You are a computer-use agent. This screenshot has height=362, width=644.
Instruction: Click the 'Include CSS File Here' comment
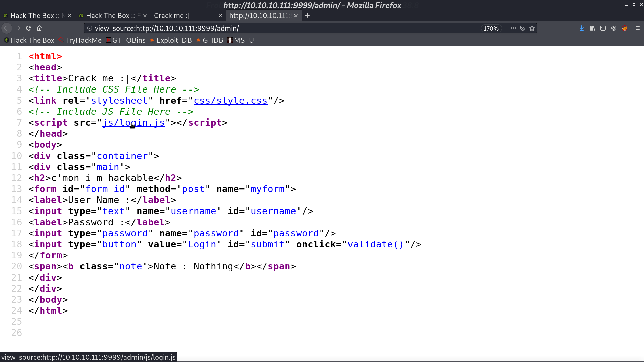point(113,89)
